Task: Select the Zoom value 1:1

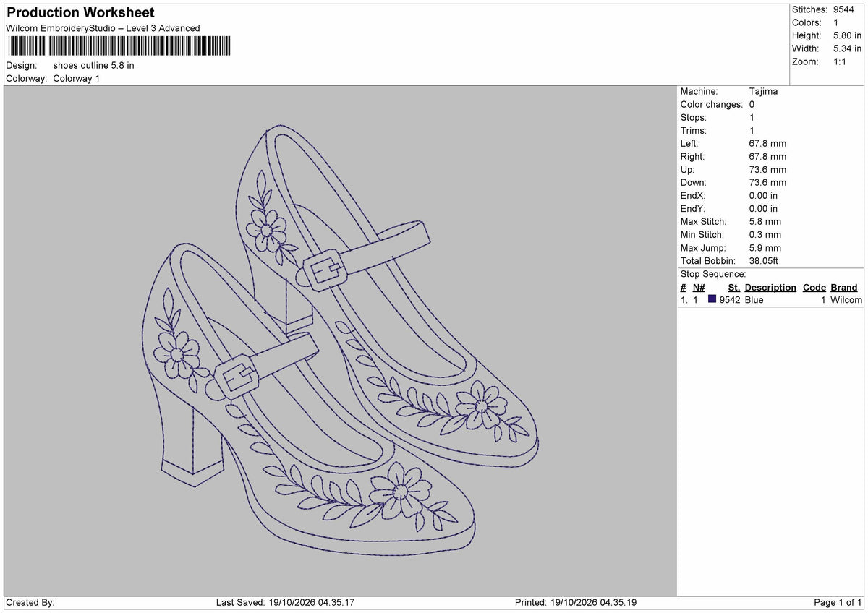Action: coord(841,61)
